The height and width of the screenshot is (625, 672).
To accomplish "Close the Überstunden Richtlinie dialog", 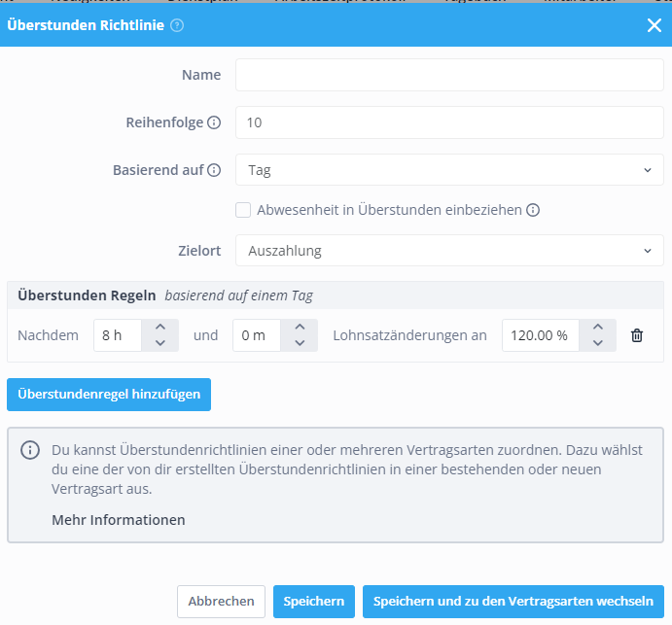I will (x=654, y=25).
